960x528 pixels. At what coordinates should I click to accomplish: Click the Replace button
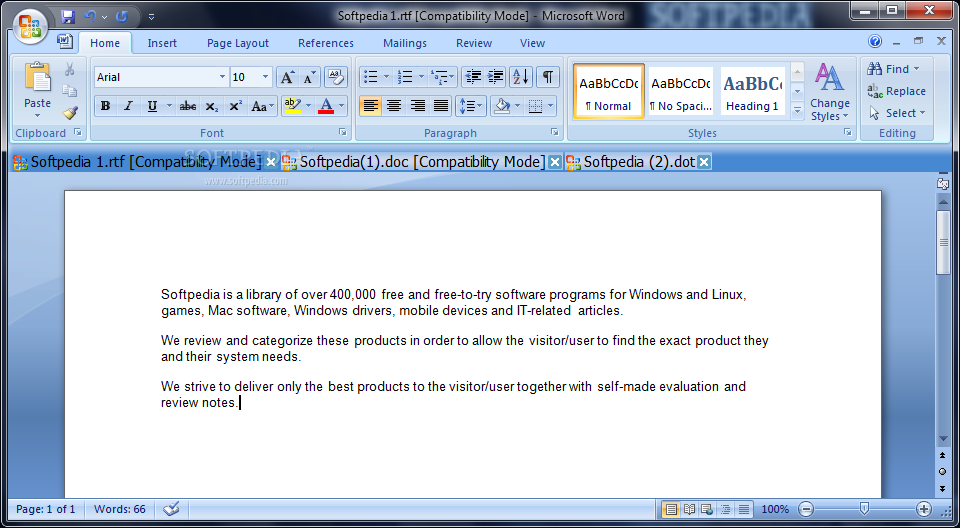896,91
